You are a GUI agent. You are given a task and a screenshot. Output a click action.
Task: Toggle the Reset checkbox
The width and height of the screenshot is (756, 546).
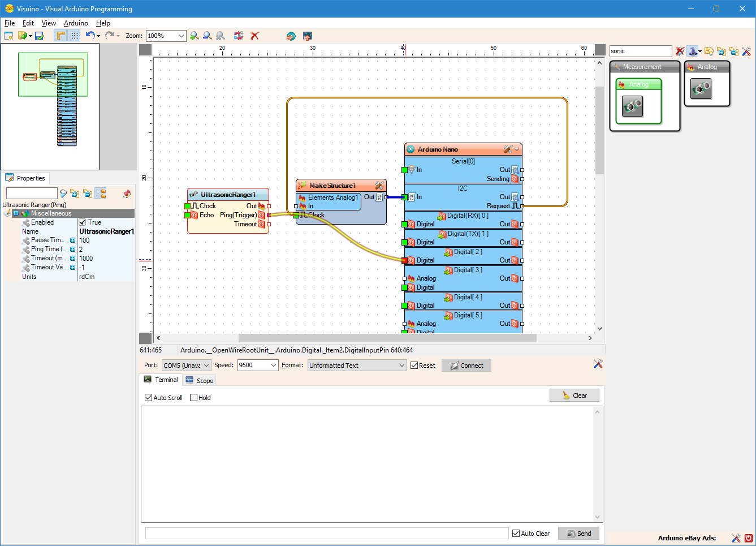point(414,366)
